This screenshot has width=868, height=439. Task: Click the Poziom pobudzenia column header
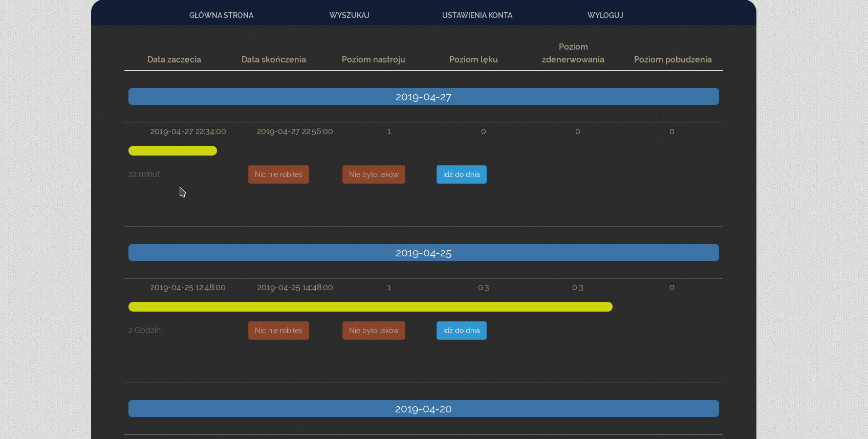(x=672, y=59)
